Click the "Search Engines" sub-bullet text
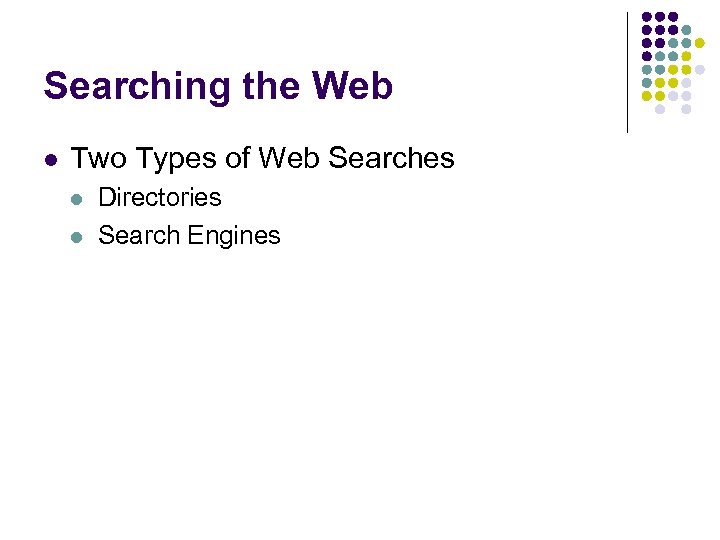720x540 pixels. pos(189,236)
